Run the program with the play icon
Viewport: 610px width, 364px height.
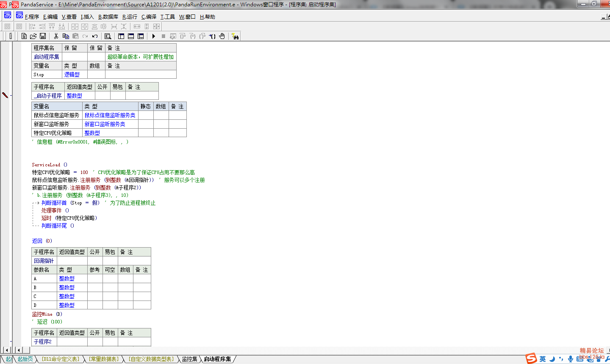[x=154, y=36]
